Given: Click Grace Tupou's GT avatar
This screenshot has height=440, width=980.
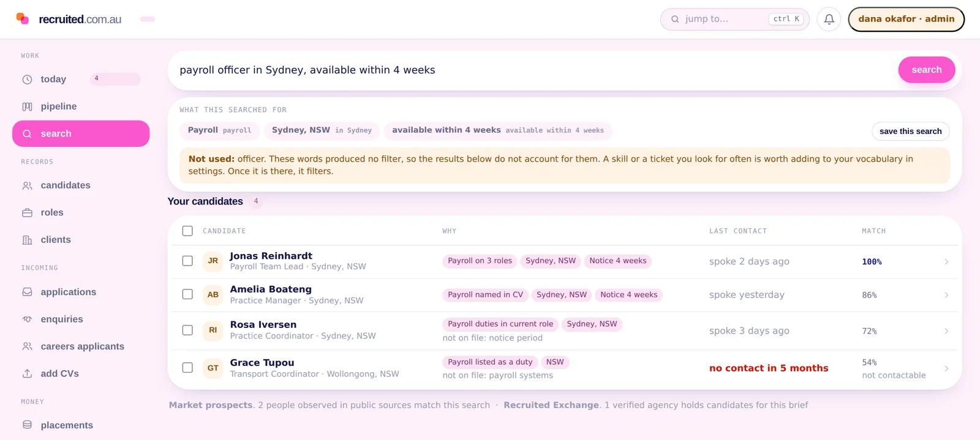Looking at the screenshot, I should (213, 368).
